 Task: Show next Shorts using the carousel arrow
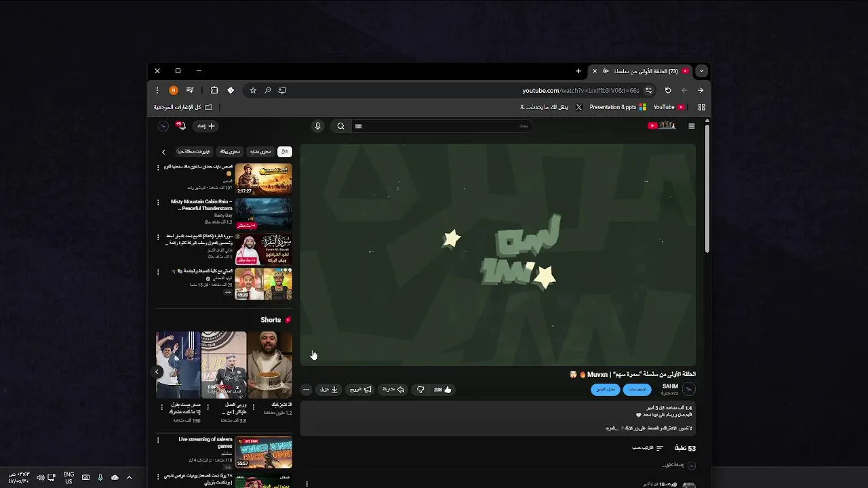click(157, 371)
